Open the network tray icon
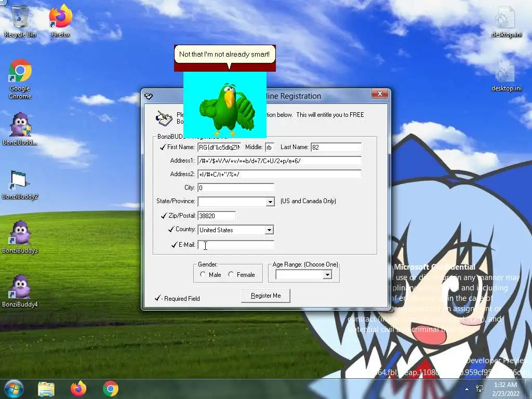 click(x=480, y=389)
